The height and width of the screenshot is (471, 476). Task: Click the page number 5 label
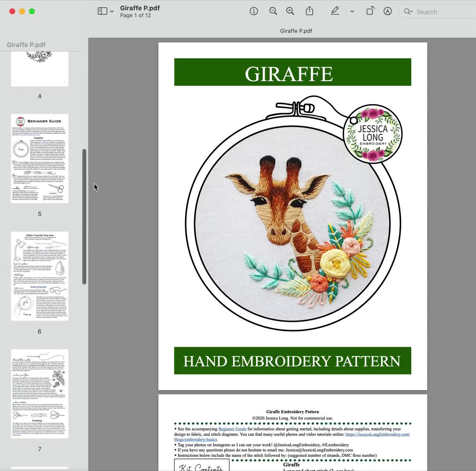pos(39,214)
